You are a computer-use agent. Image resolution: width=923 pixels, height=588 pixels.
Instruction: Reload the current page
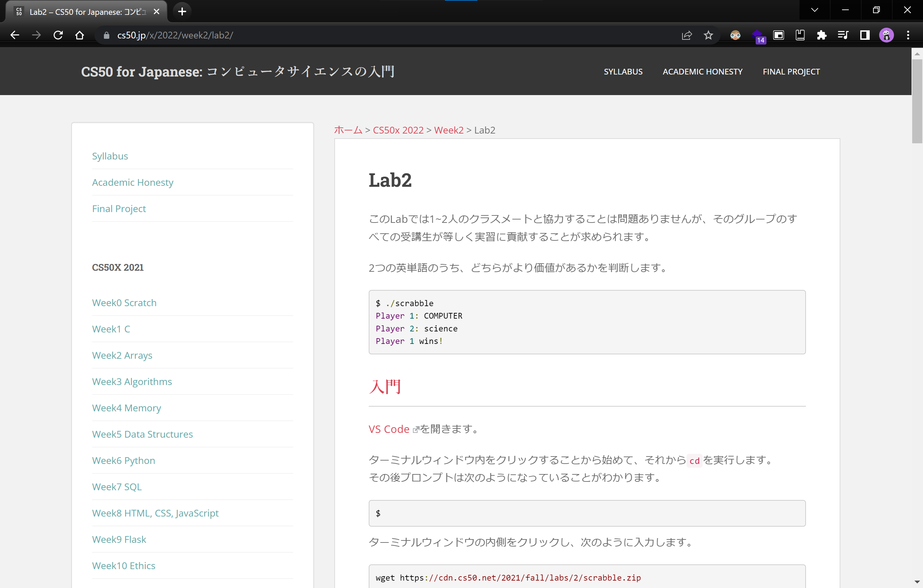[58, 35]
